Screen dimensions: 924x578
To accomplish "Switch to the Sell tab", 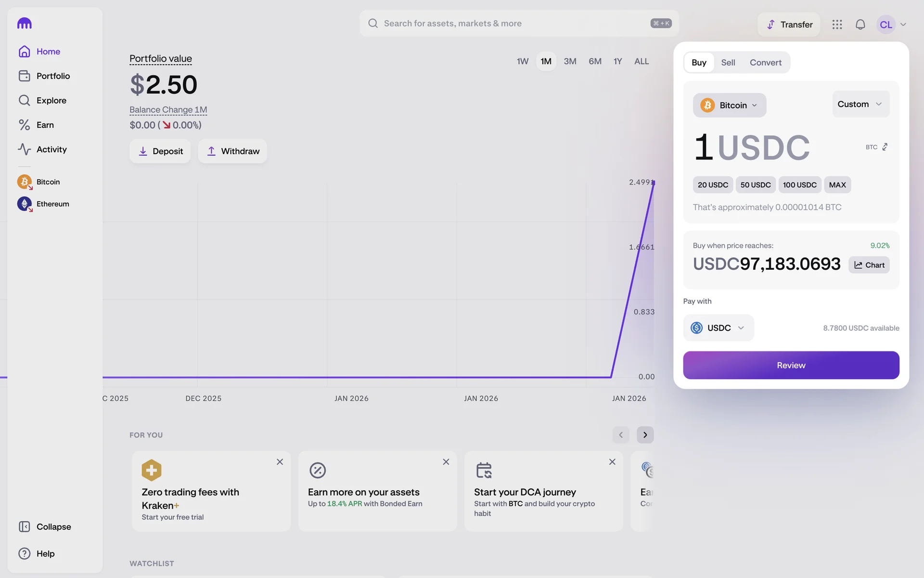I will (728, 63).
